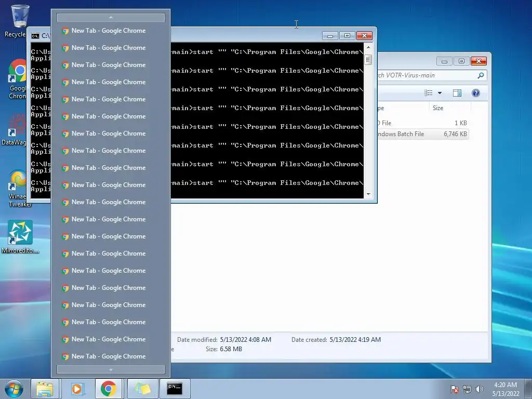Select the DataWag desktop shortcut

coord(14,129)
